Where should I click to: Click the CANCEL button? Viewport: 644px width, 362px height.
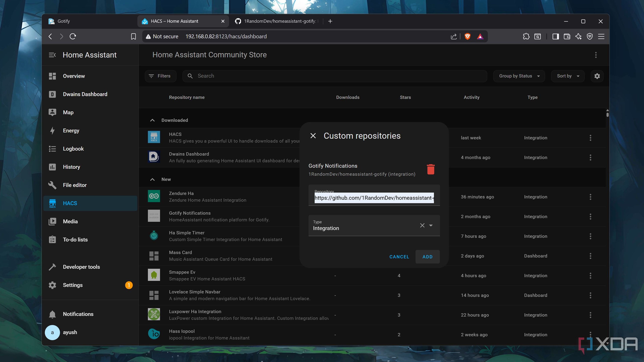point(399,257)
